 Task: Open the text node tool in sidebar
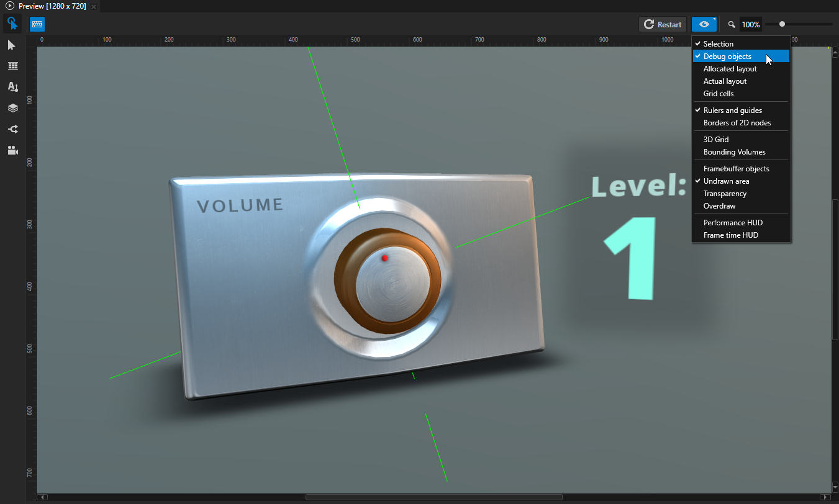(x=12, y=87)
